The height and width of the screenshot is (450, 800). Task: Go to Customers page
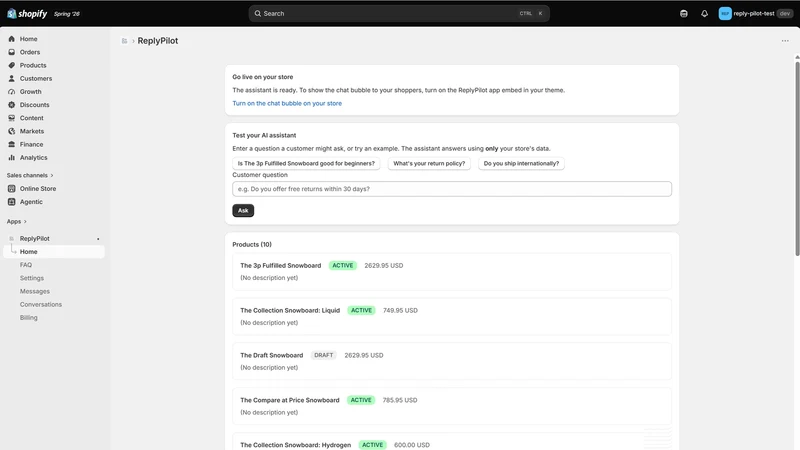36,79
